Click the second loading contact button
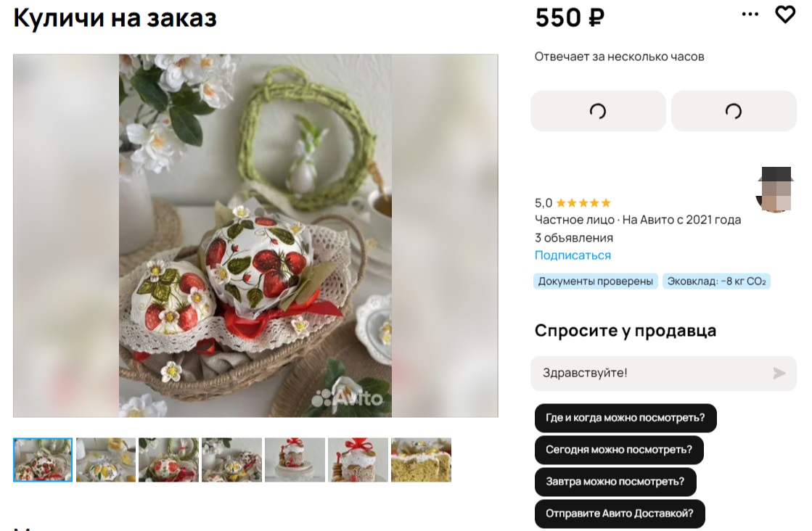Viewport: 812px width, 531px height. pyautogui.click(x=734, y=111)
